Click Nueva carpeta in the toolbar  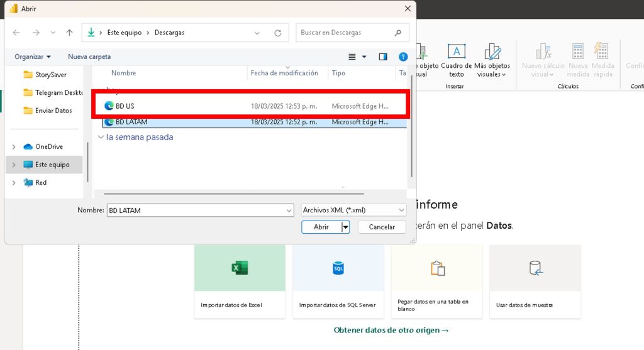[x=89, y=57]
